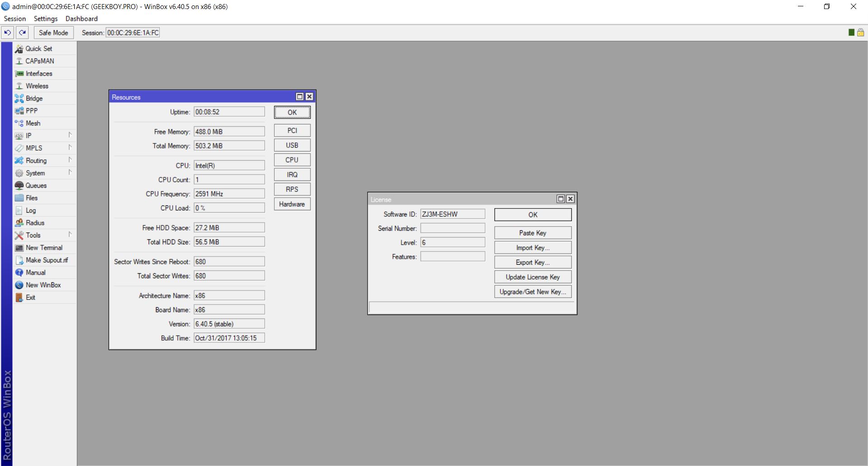Open the Session menu

click(15, 19)
